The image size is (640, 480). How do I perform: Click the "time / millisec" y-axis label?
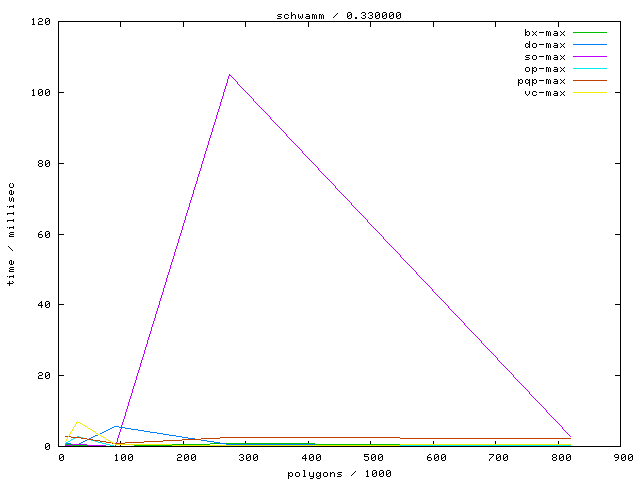pos(11,233)
